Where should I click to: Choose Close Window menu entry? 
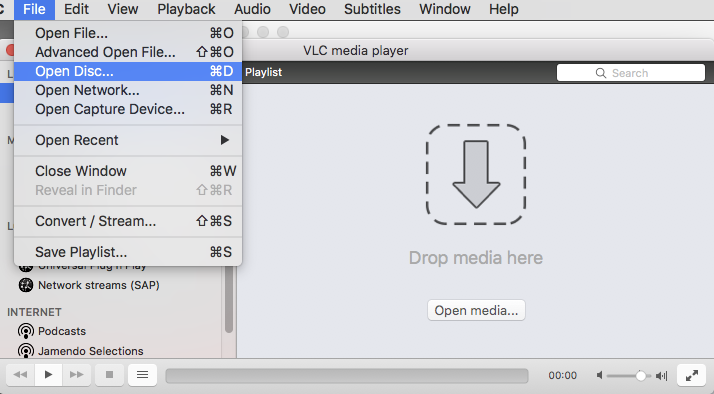[128, 171]
